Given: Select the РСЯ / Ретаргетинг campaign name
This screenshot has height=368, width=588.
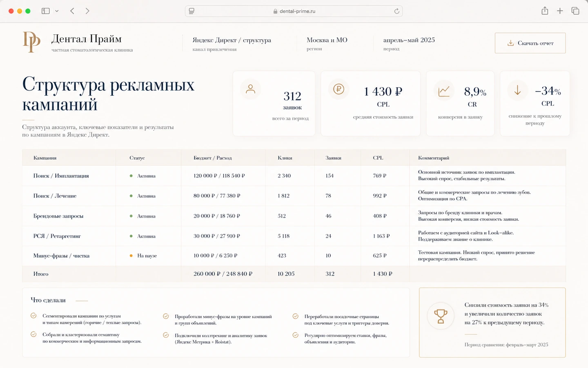Looking at the screenshot, I should [x=57, y=236].
